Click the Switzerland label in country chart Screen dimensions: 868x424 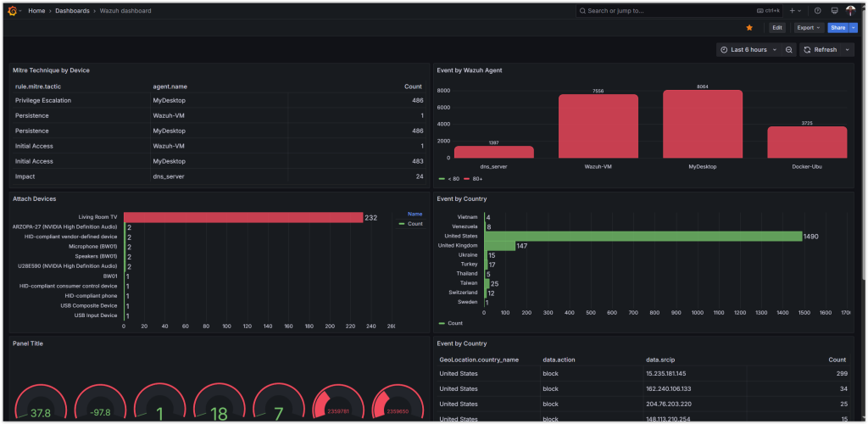click(x=464, y=293)
